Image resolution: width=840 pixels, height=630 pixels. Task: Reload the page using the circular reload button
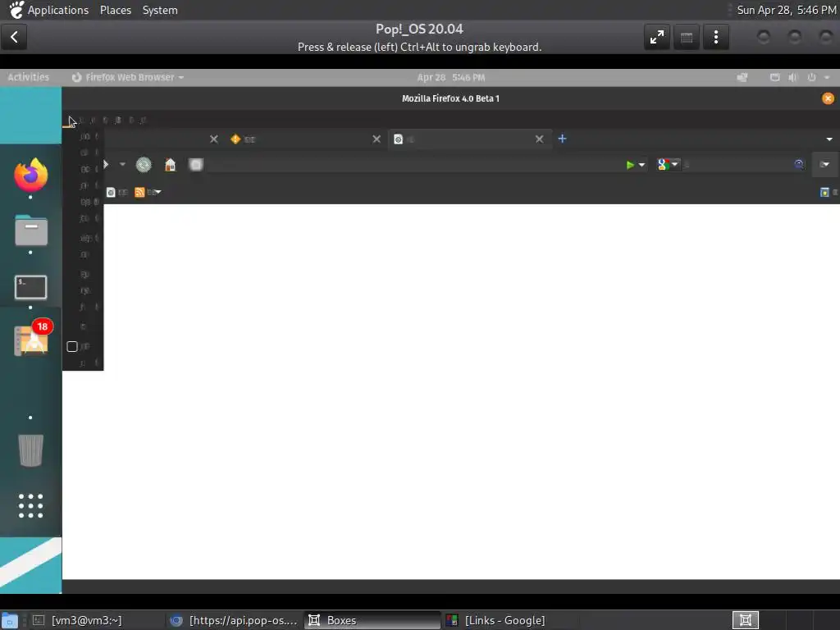click(x=144, y=164)
